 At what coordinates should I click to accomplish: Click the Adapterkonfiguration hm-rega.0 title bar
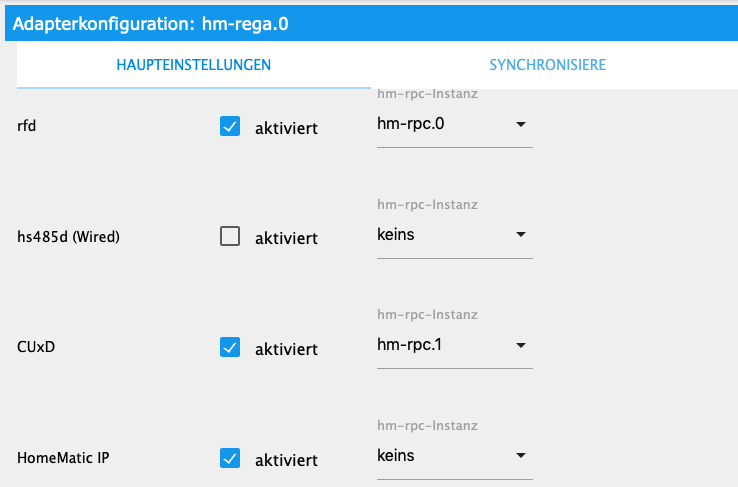pyautogui.click(x=150, y=22)
